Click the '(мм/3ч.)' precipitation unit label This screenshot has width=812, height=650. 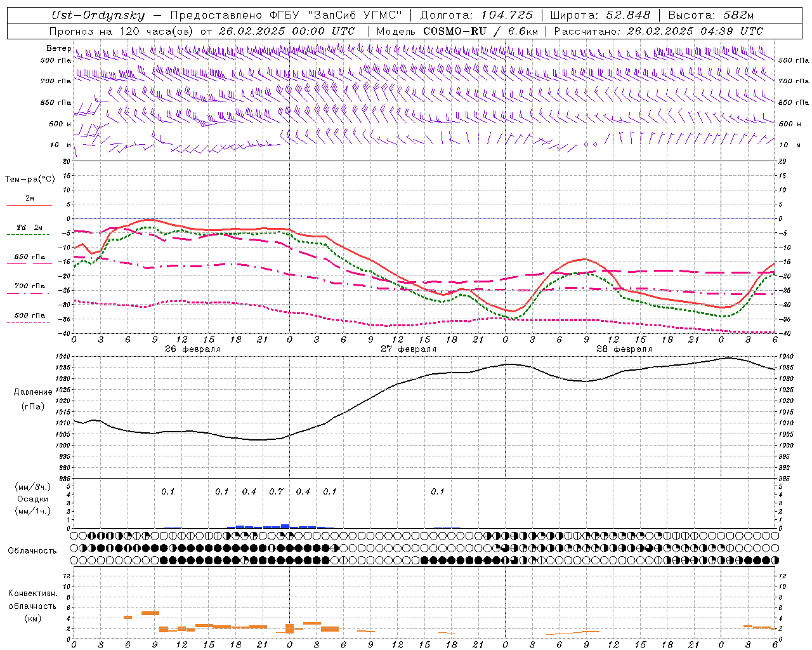tap(33, 487)
